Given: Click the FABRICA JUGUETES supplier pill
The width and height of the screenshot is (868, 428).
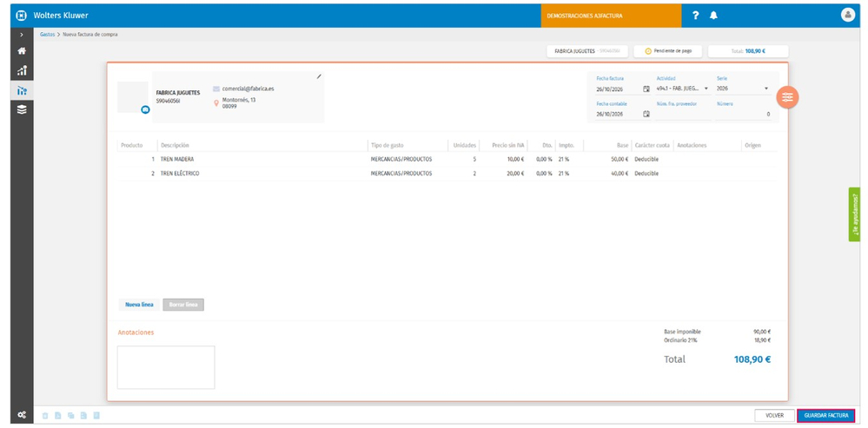Looking at the screenshot, I should click(587, 51).
